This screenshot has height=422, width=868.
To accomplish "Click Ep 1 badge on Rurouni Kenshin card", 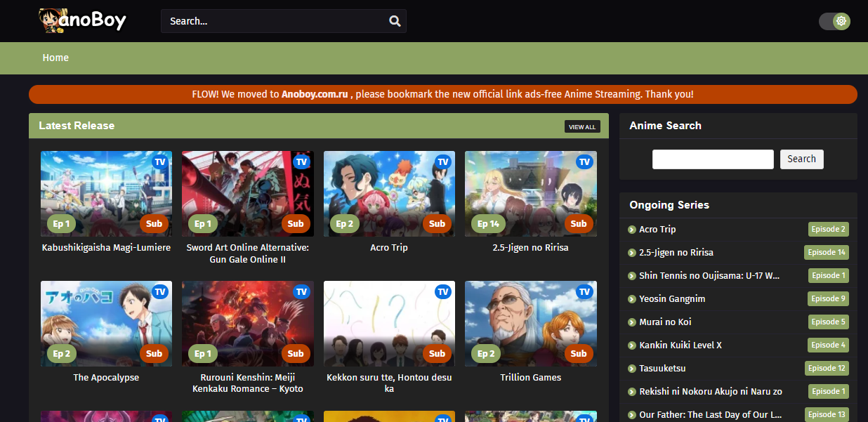I will 203,354.
